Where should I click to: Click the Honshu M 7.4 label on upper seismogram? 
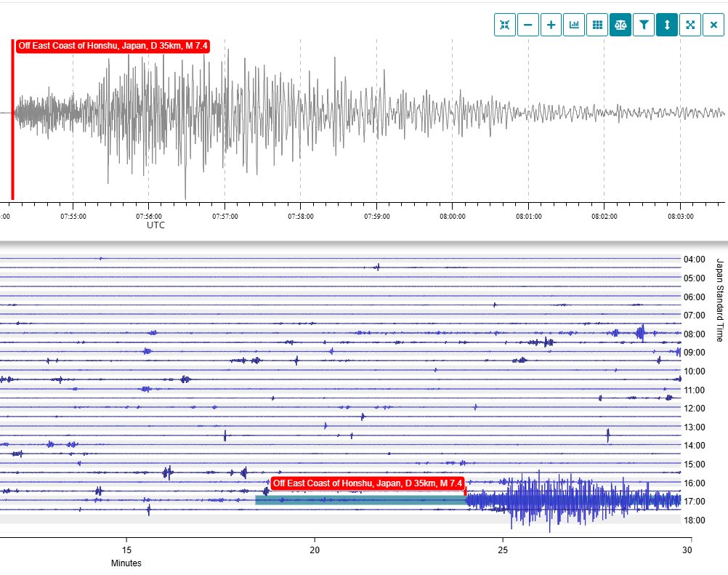click(113, 46)
